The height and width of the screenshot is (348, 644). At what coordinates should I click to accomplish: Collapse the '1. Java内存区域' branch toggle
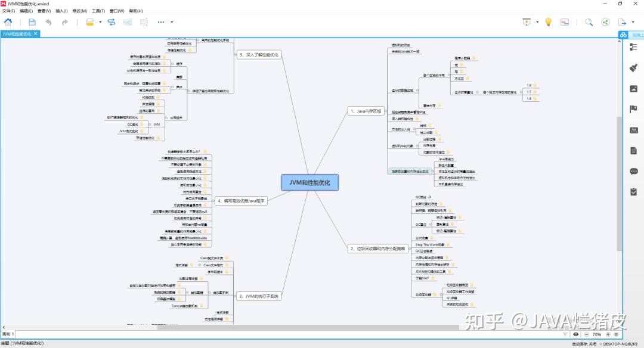(x=385, y=111)
